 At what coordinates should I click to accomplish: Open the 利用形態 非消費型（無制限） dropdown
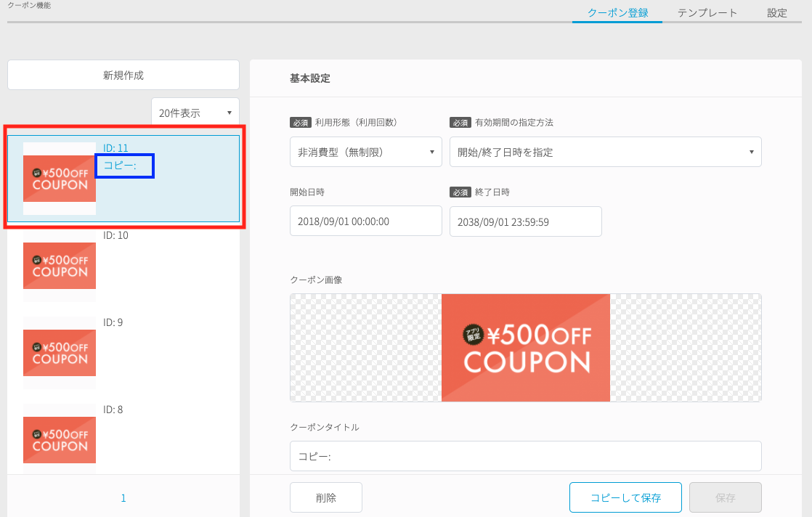coord(365,152)
